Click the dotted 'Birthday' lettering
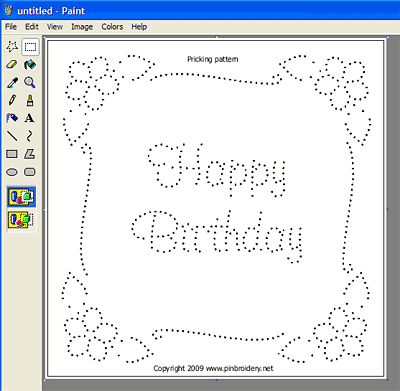Screen dimensions: 400x391 [217, 237]
